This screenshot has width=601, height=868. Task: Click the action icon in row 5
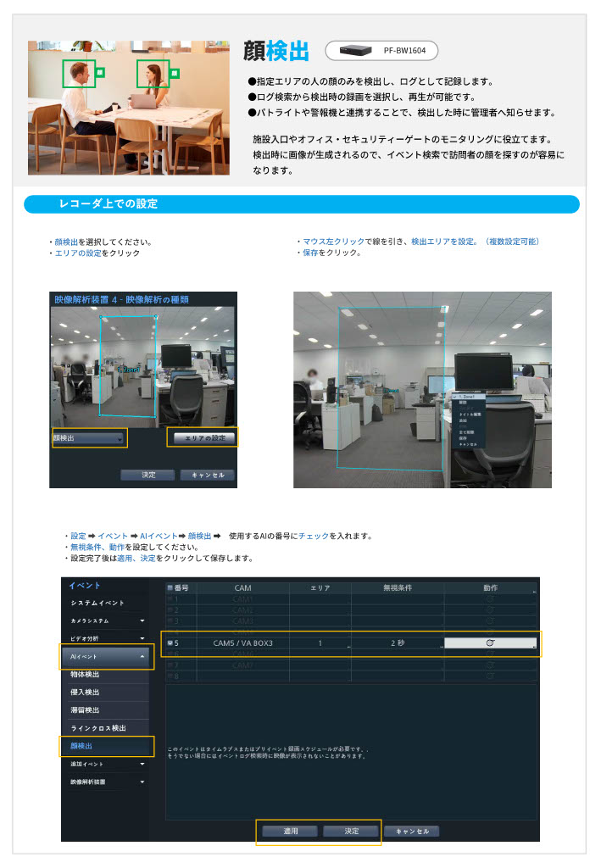tap(490, 643)
